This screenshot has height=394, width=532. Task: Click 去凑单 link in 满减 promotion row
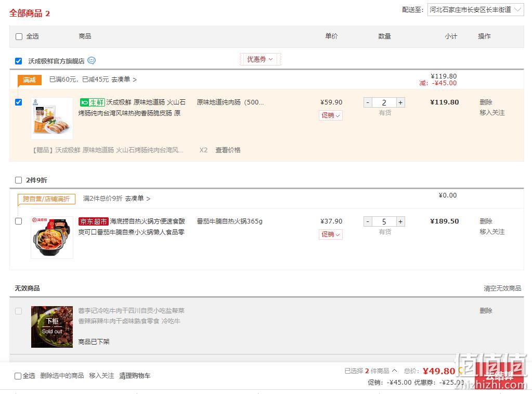124,80
